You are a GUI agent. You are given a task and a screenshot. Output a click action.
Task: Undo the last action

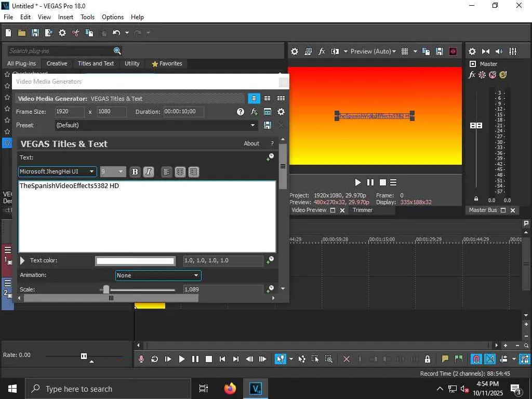tap(116, 33)
